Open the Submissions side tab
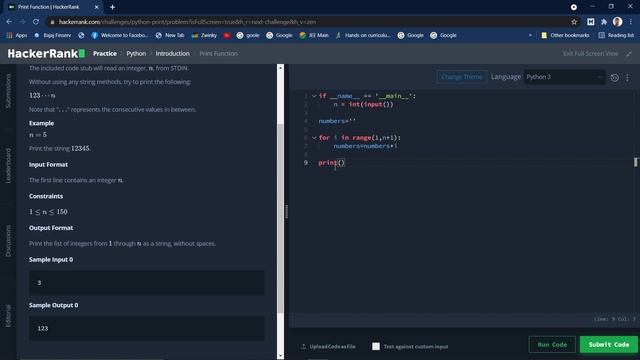This screenshot has height=360, width=640. pos(8,91)
